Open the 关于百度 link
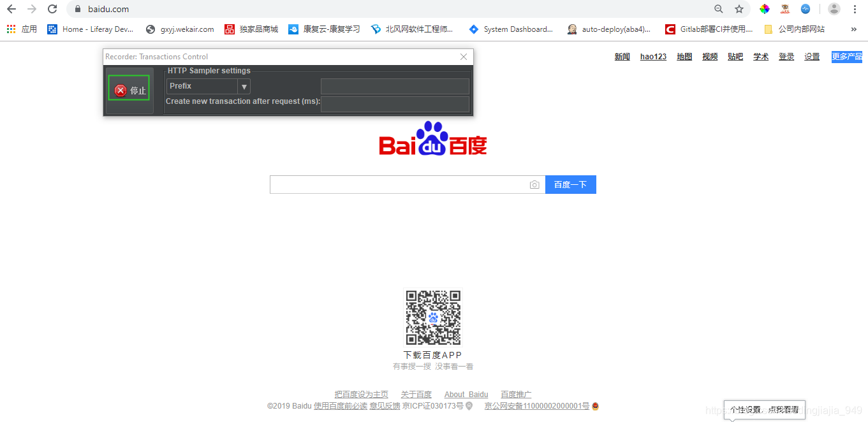This screenshot has width=868, height=422. (416, 395)
